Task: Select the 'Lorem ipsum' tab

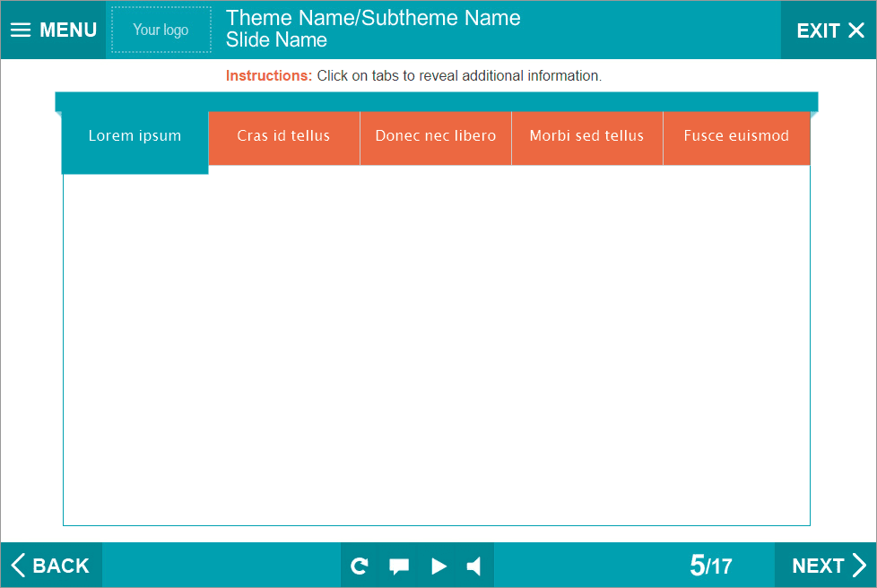Action: [135, 137]
